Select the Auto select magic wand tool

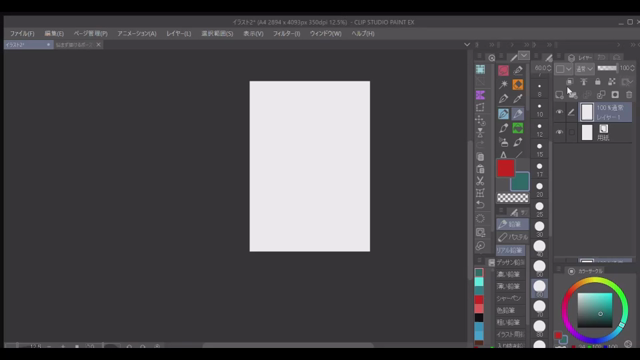tap(503, 84)
